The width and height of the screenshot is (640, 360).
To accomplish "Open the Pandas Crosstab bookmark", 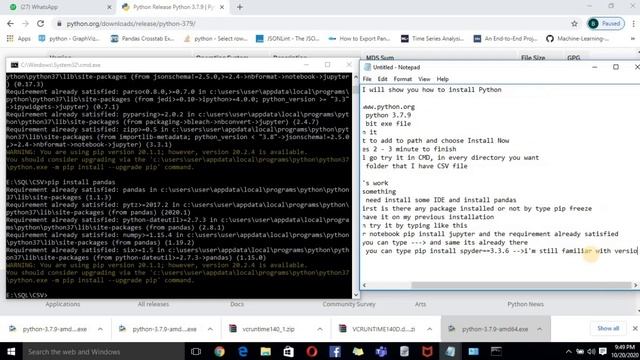I will [142, 38].
